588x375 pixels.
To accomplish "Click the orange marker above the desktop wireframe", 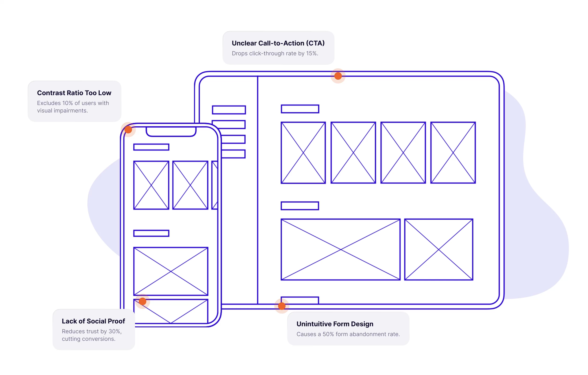I will coord(338,76).
